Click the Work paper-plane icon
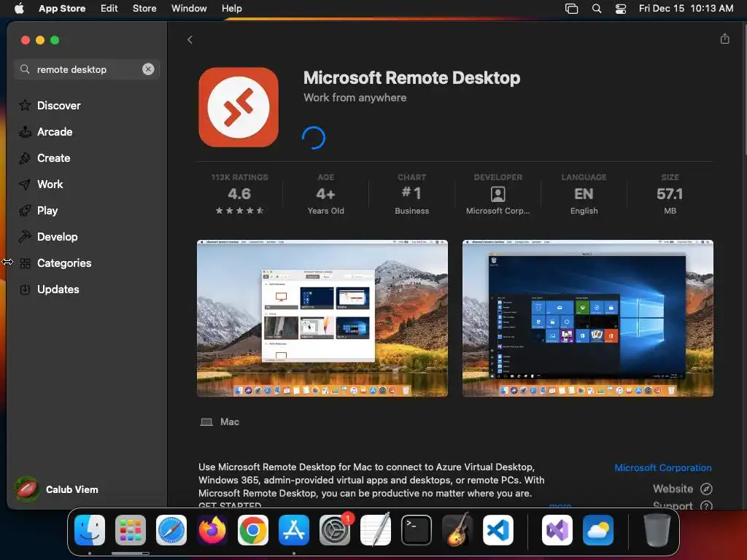The image size is (747, 560). pyautogui.click(x=25, y=184)
